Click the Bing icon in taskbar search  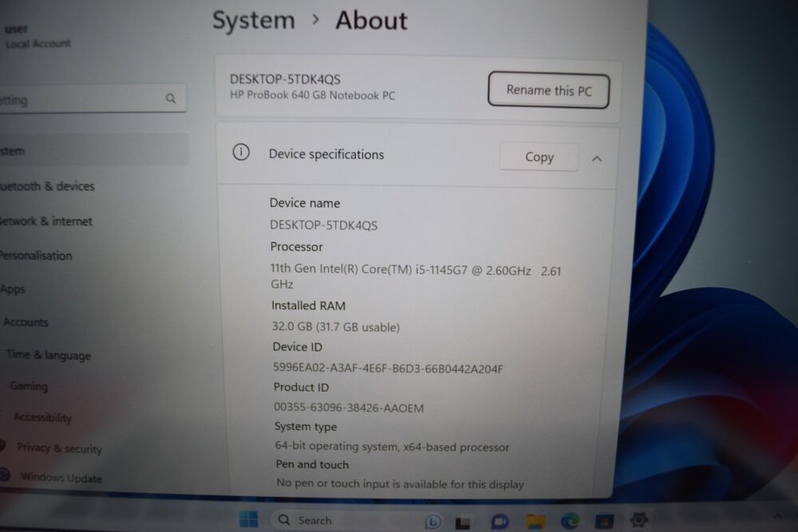pyautogui.click(x=433, y=521)
